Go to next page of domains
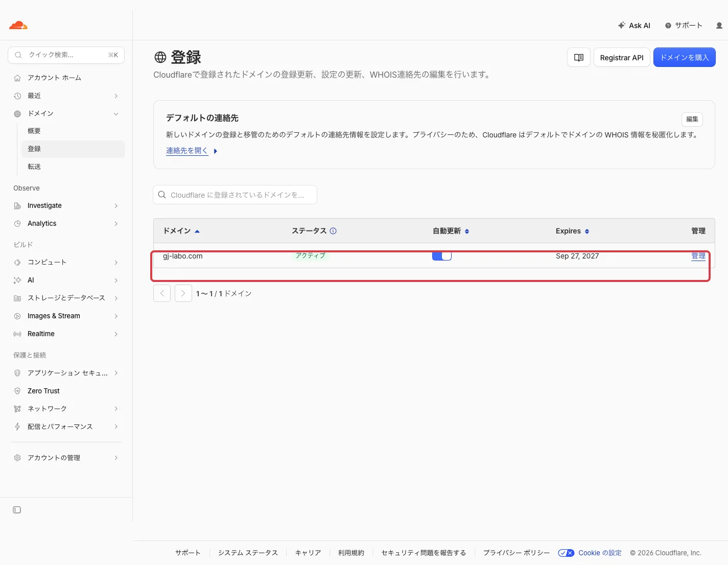 [183, 293]
